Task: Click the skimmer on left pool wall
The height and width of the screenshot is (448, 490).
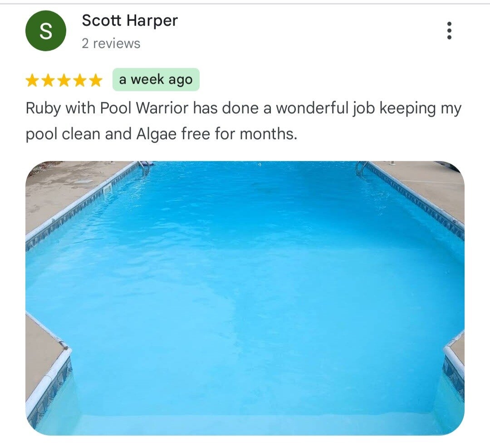Action: 107,188
